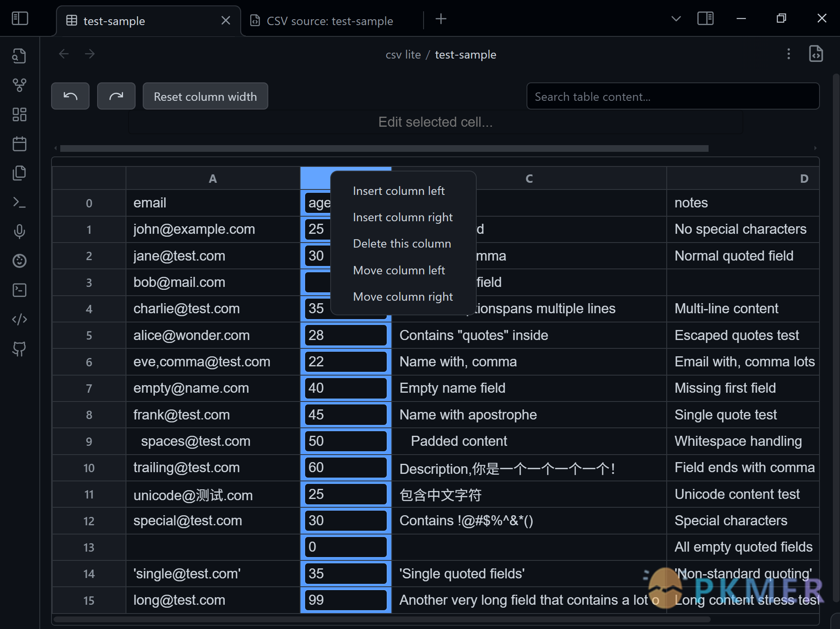The width and height of the screenshot is (840, 629).
Task: Open the CSV source via the code-file icon
Action: coord(815,54)
